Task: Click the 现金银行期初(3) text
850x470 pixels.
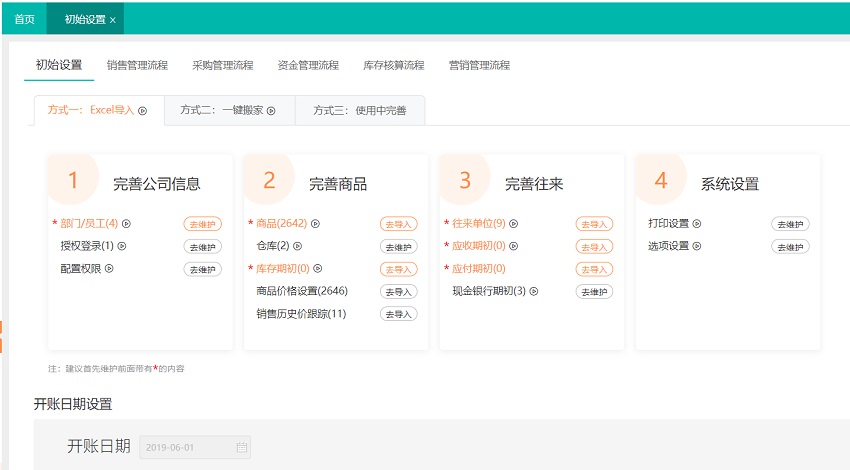Action: (489, 291)
